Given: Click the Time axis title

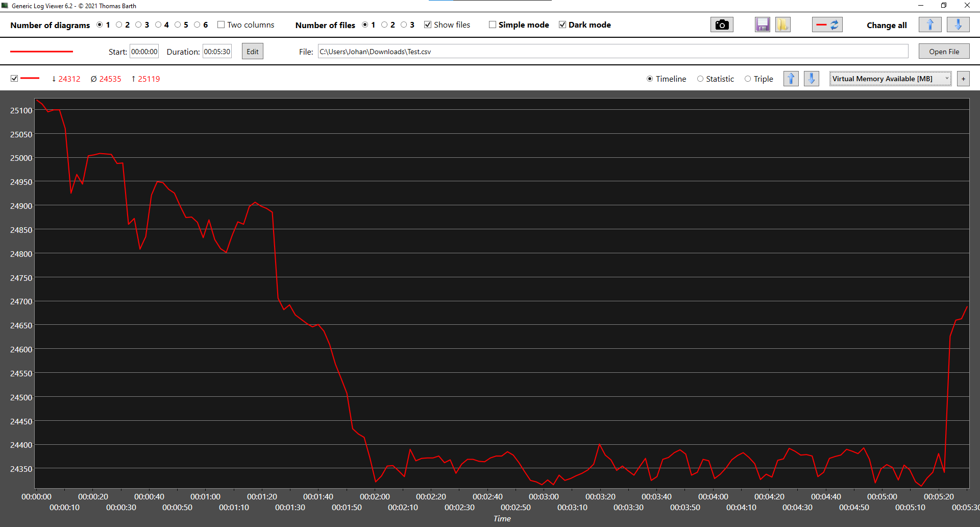Looking at the screenshot, I should (502, 518).
